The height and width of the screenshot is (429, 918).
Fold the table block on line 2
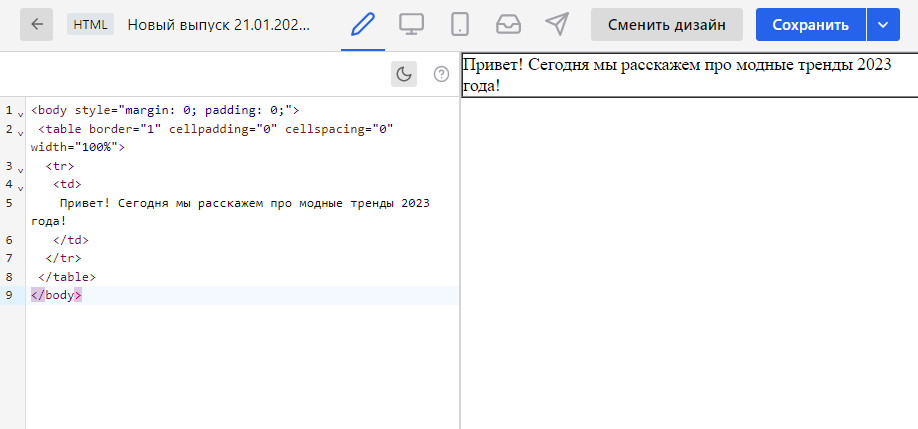click(20, 130)
